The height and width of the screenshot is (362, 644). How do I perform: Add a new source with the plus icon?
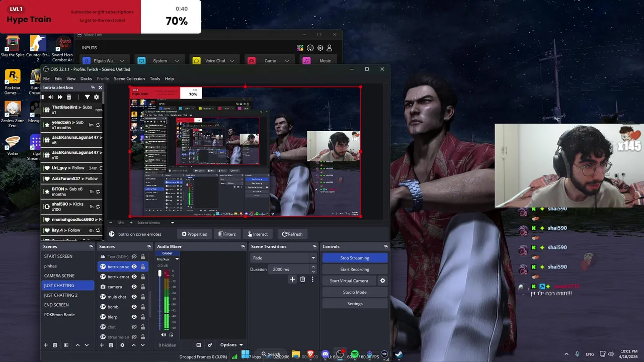pyautogui.click(x=102, y=345)
